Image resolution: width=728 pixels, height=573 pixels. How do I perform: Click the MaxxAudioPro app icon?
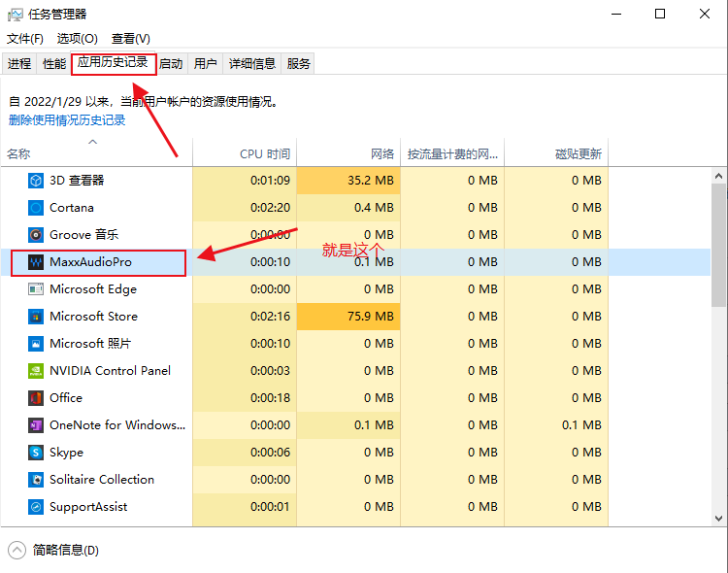(36, 262)
